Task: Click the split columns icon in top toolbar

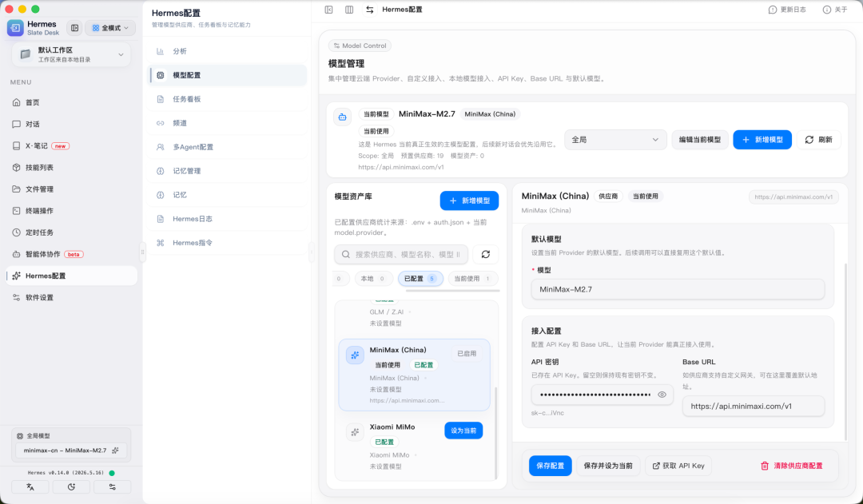Action: click(349, 10)
